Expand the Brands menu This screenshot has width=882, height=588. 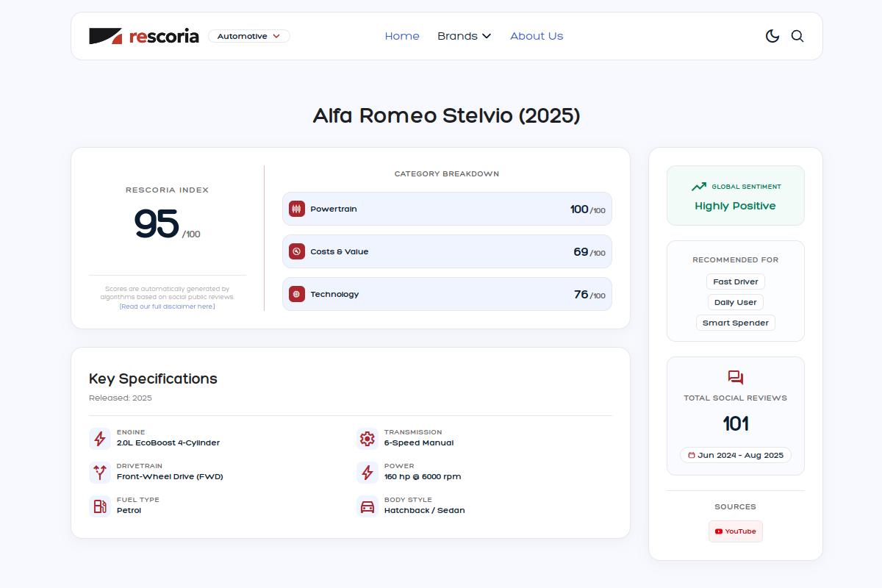(x=464, y=36)
